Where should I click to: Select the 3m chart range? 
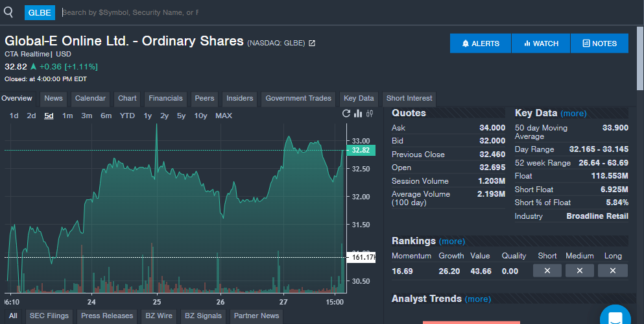pos(87,116)
